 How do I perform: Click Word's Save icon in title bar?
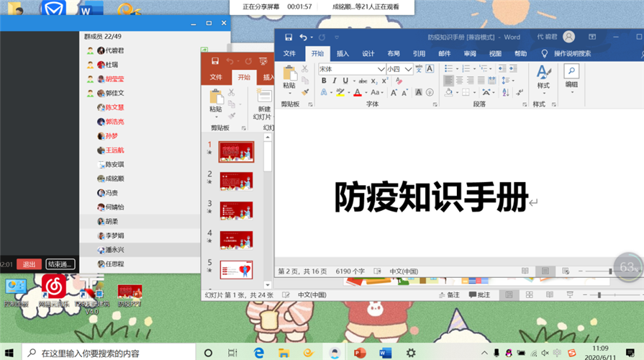click(x=289, y=37)
